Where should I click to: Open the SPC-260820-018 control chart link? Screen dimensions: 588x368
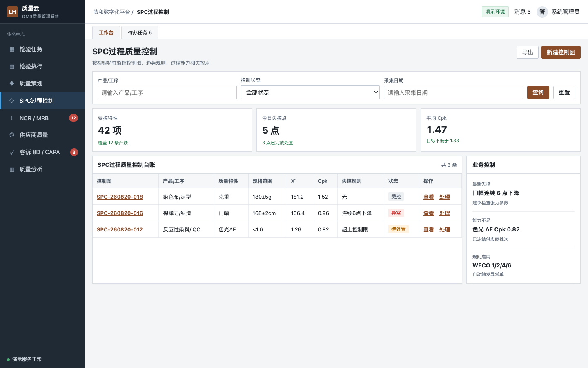pos(120,197)
